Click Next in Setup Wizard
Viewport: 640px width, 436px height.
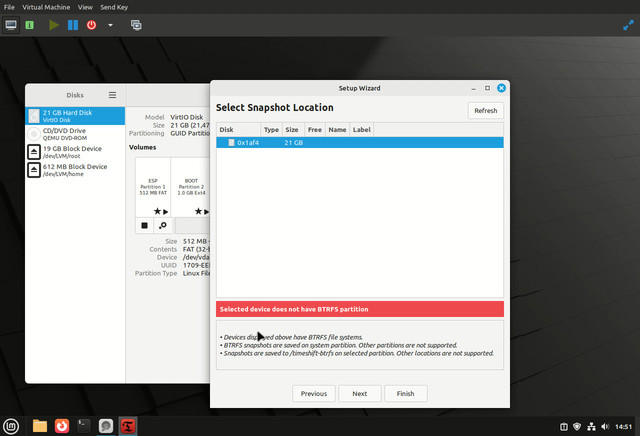click(360, 394)
